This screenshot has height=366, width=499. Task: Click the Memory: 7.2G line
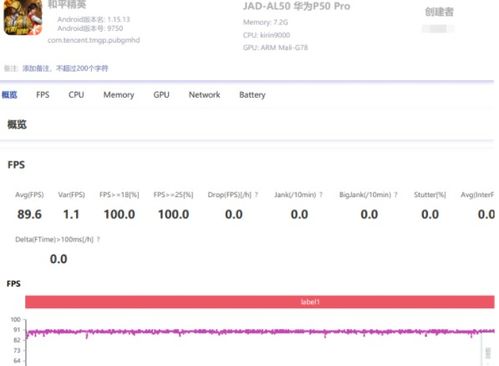coord(265,22)
